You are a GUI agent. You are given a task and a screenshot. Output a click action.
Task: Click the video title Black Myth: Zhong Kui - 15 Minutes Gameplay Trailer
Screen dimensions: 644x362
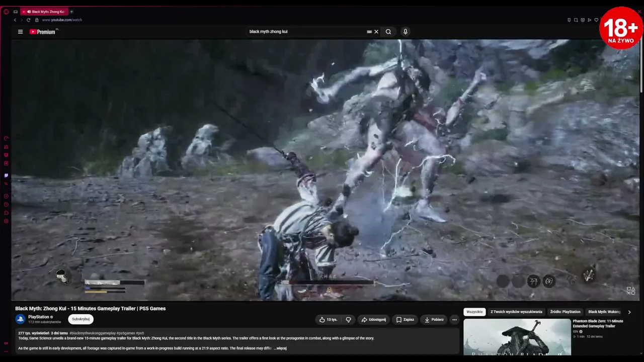pos(91,309)
